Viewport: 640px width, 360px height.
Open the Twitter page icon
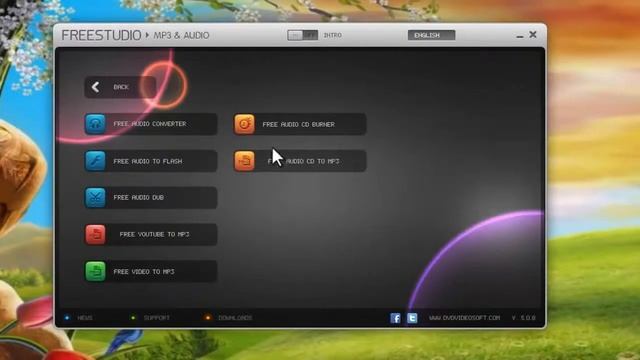tap(412, 318)
